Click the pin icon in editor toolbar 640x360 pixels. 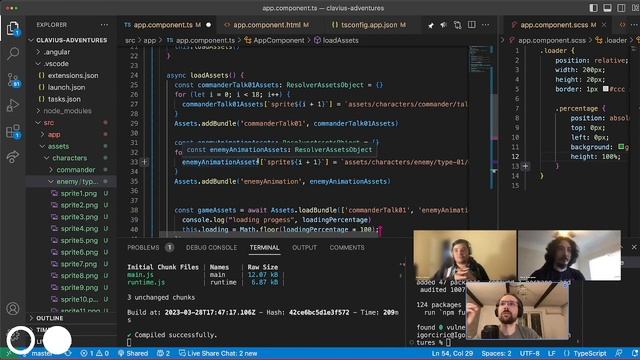(431, 25)
